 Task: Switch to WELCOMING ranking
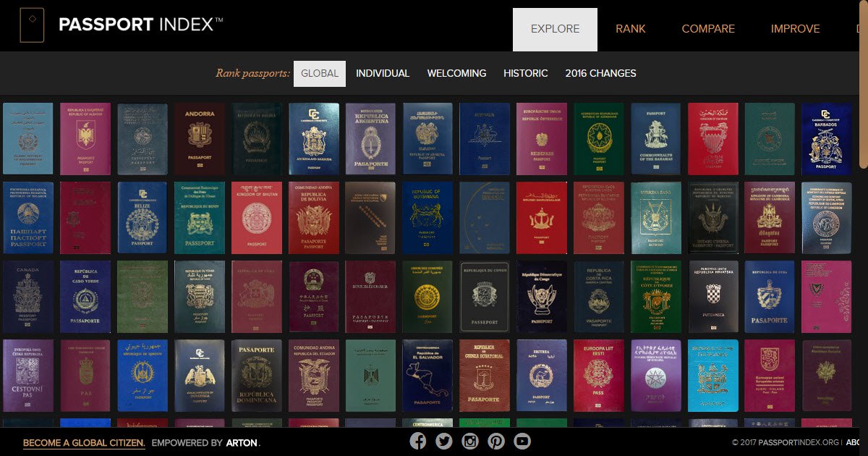click(x=456, y=74)
